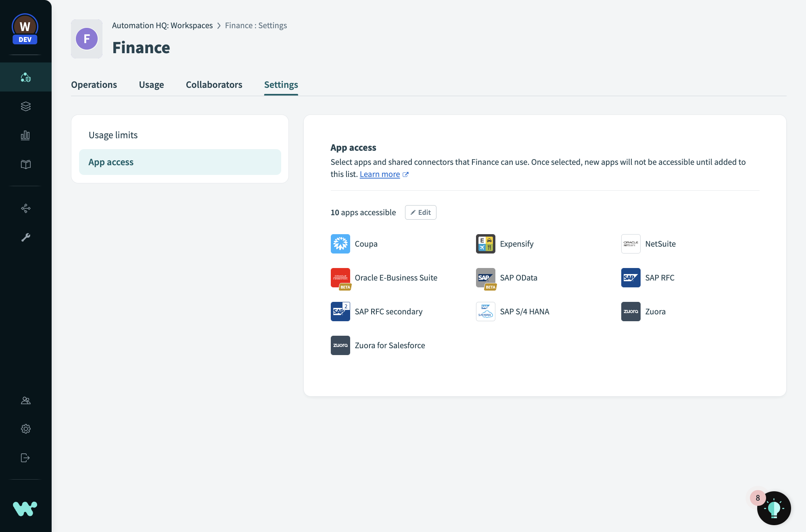This screenshot has width=806, height=532.
Task: Switch to the Operations tab
Action: pyautogui.click(x=94, y=85)
